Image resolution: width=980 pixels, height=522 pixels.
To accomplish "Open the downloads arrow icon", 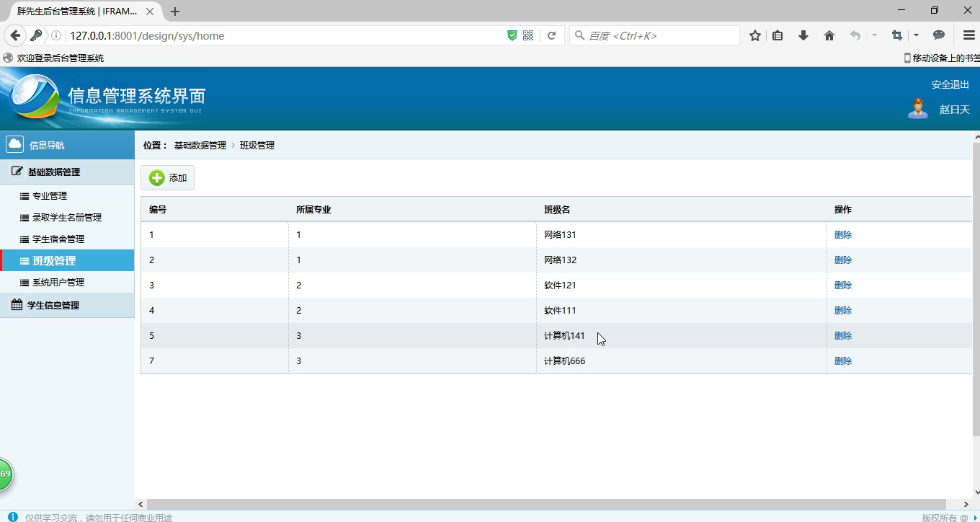I will tap(803, 35).
